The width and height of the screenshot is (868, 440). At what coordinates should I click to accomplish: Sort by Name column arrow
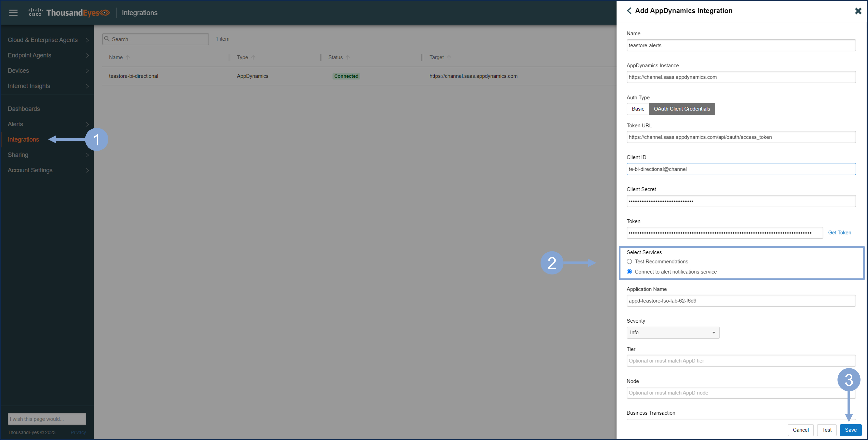(128, 58)
